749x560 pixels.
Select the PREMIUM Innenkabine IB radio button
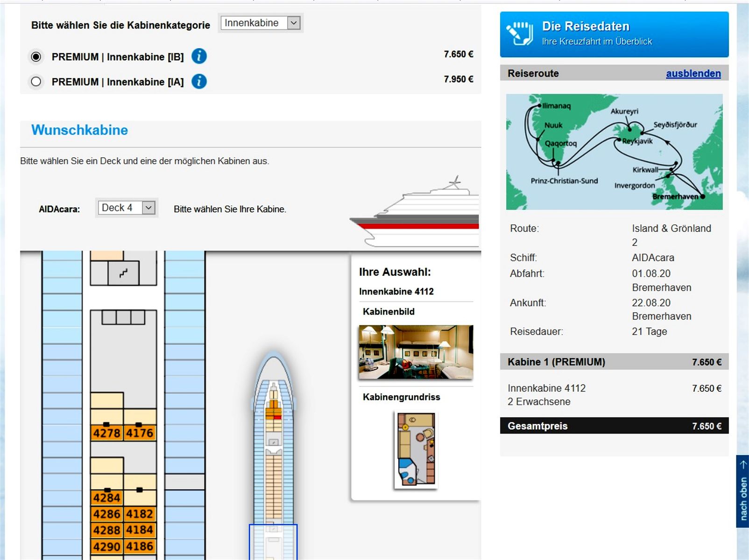tap(36, 57)
